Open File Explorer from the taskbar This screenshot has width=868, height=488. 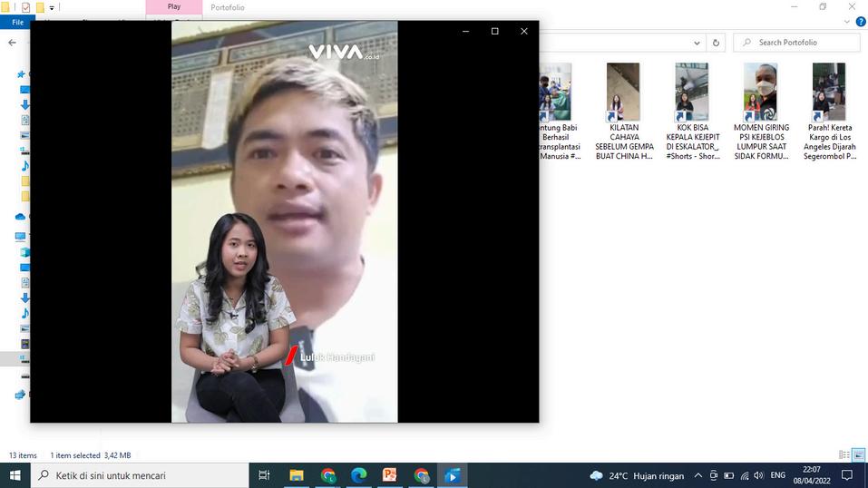coord(297,475)
